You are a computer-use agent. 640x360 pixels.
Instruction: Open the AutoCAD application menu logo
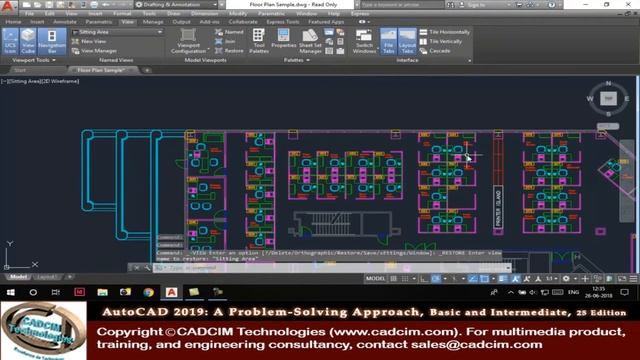point(8,6)
